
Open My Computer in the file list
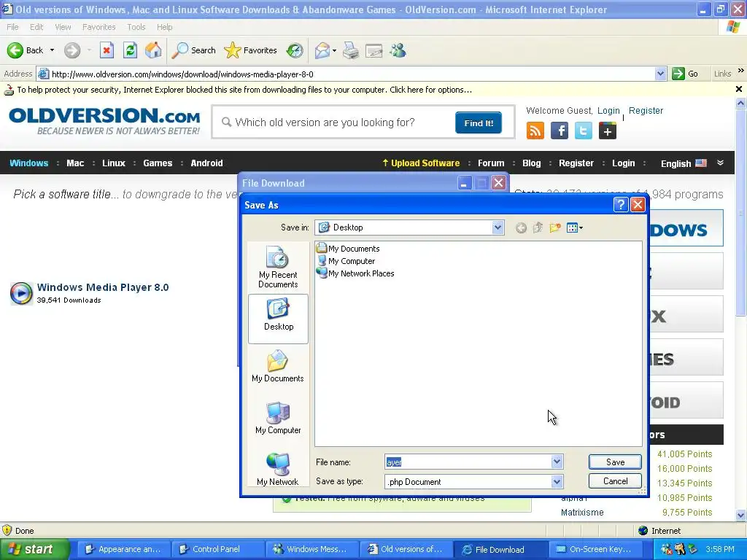[346, 261]
